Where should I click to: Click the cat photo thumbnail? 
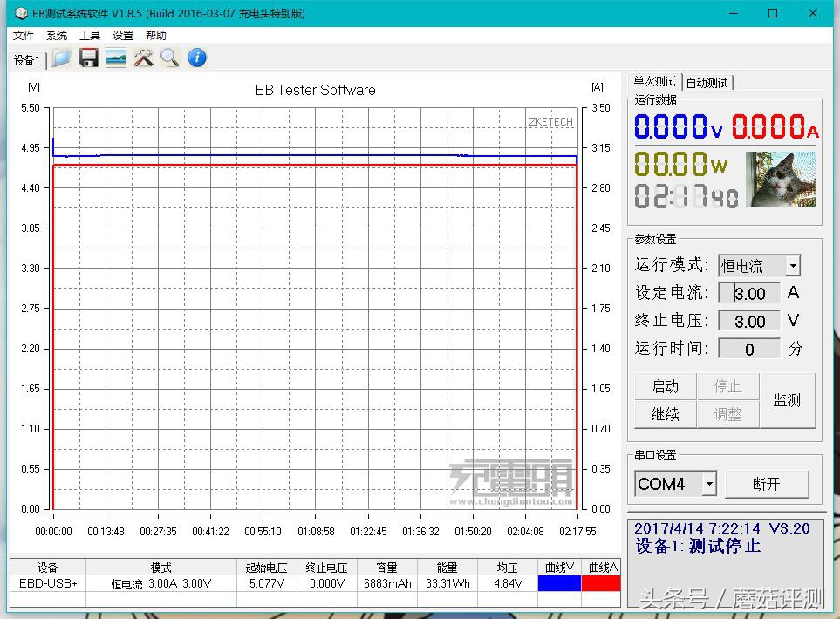click(781, 180)
